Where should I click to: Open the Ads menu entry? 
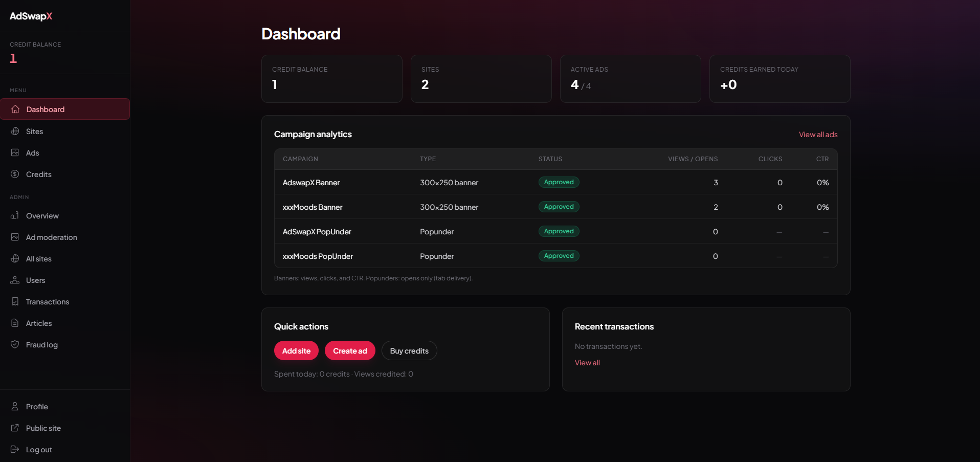tap(65, 152)
